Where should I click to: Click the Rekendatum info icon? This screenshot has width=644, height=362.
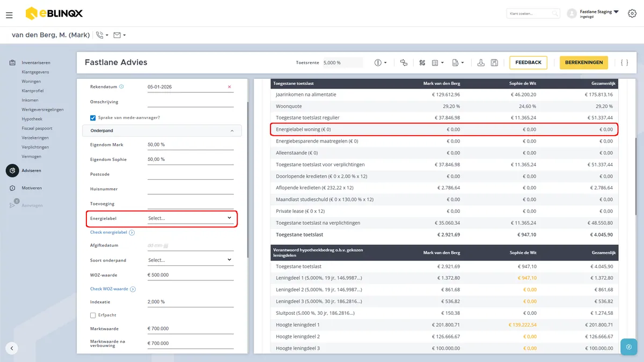click(121, 86)
